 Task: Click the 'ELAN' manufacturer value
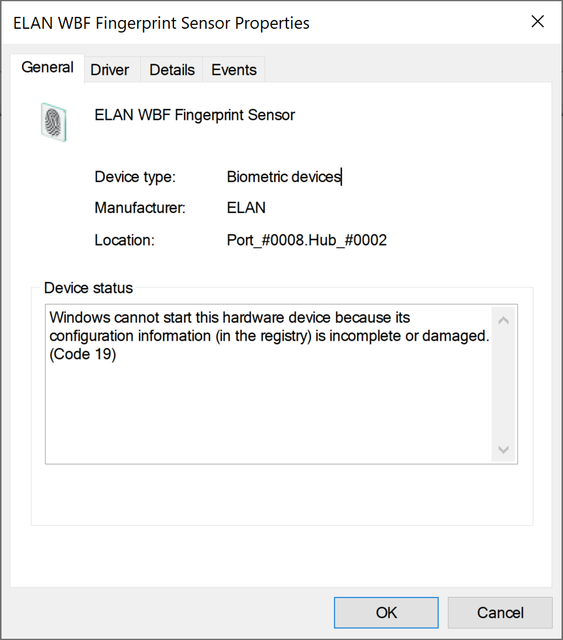point(246,208)
